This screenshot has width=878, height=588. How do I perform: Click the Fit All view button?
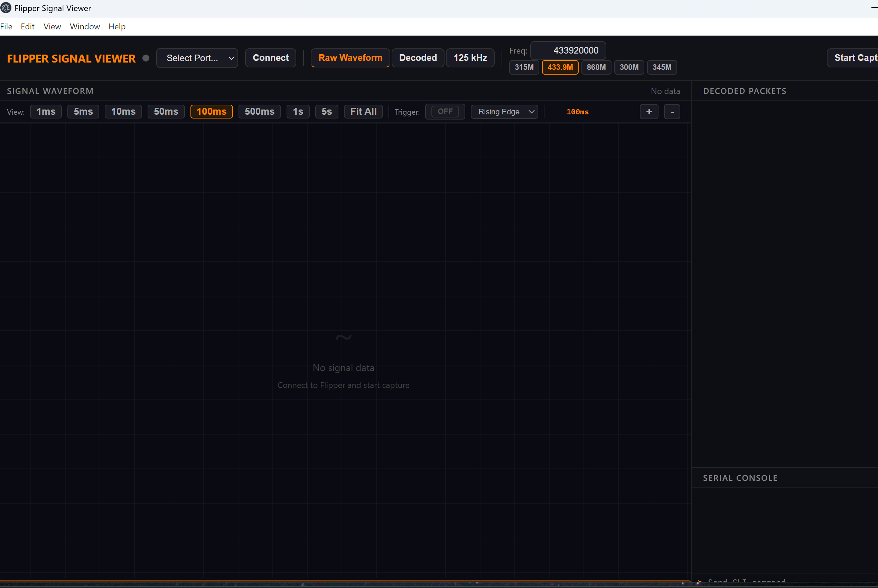point(363,112)
